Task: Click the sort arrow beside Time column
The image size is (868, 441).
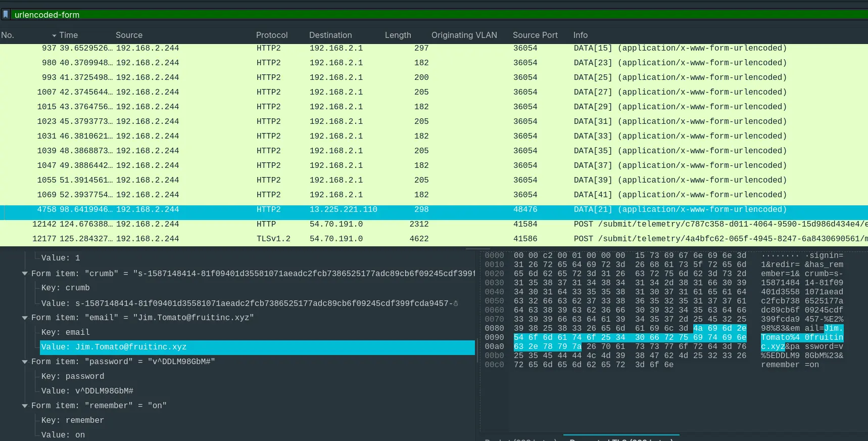Action: point(54,35)
